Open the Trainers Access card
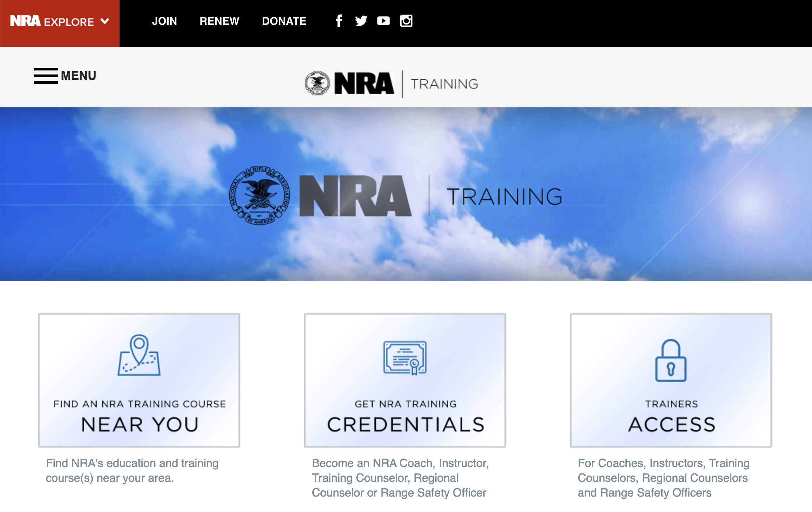This screenshot has width=812, height=512. point(671,380)
